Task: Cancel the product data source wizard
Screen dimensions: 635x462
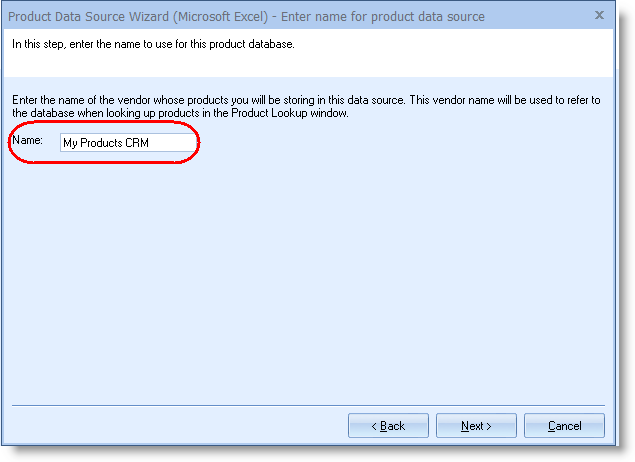Action: coord(564,426)
